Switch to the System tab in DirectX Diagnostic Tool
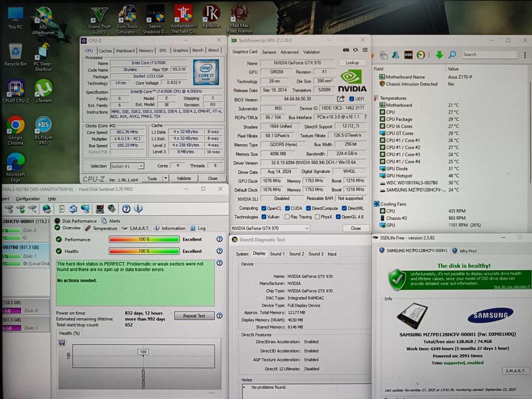 [x=242, y=254]
